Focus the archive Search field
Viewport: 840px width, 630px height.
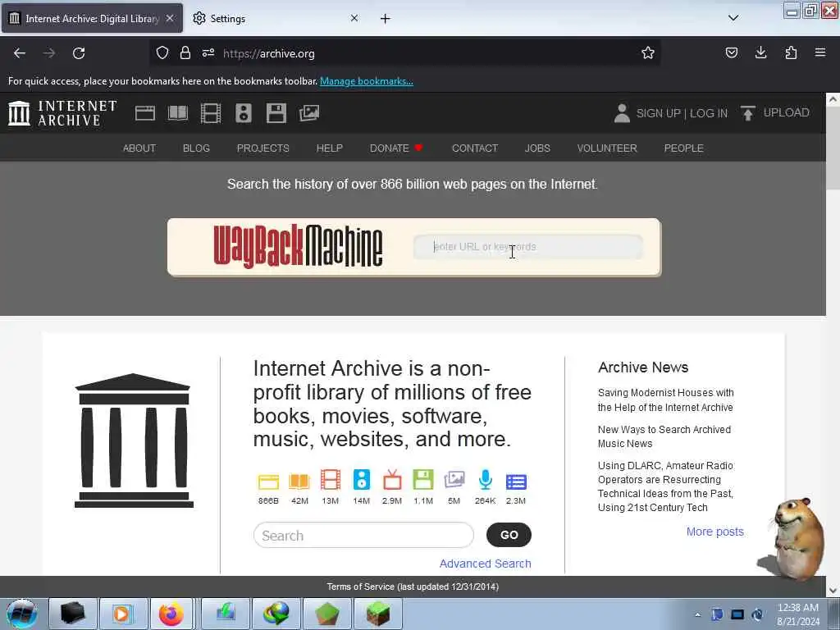tap(363, 535)
